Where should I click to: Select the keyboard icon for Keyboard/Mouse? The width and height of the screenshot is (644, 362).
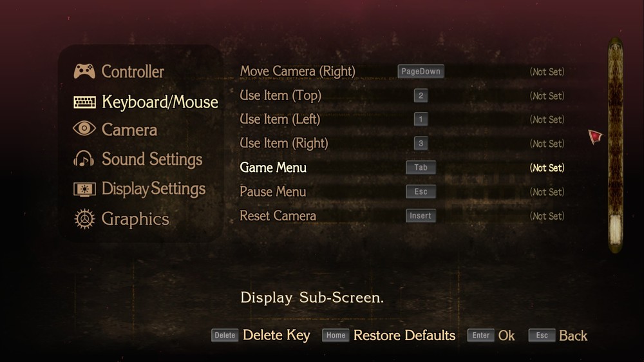(x=84, y=102)
